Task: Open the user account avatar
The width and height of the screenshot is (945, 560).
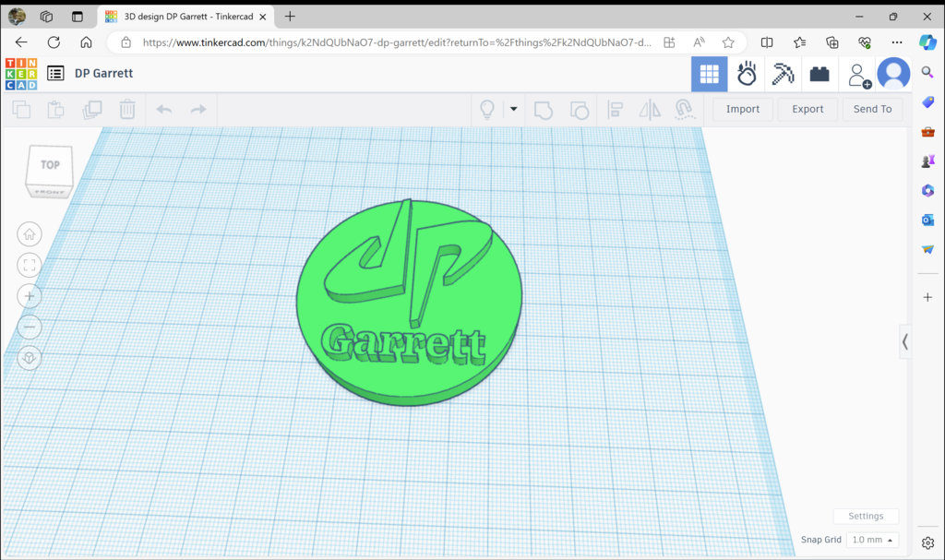Action: point(893,74)
